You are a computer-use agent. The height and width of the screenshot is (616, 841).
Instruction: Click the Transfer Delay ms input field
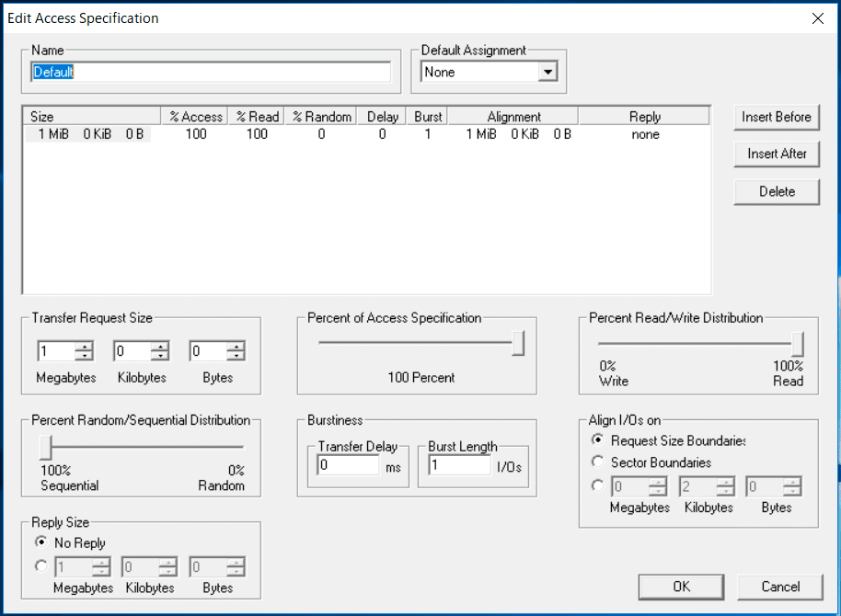pyautogui.click(x=349, y=465)
